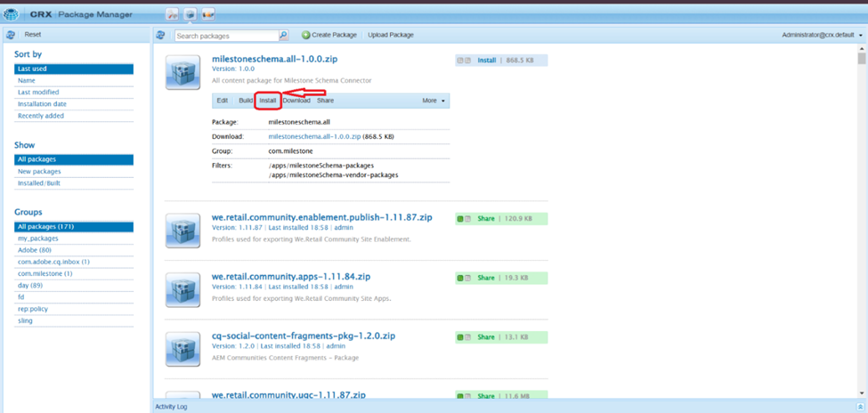868x413 pixels.
Task: Select com.milestone (1) group
Action: coord(74,273)
